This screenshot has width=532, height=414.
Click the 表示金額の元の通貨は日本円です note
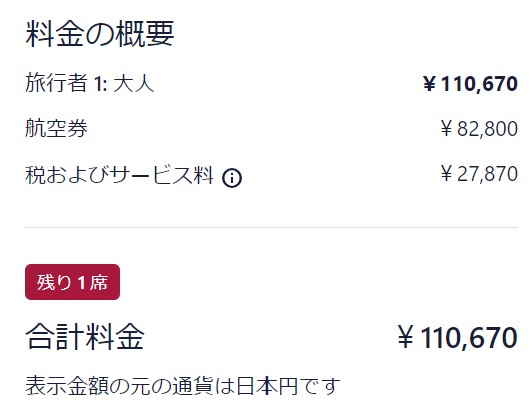(x=183, y=386)
